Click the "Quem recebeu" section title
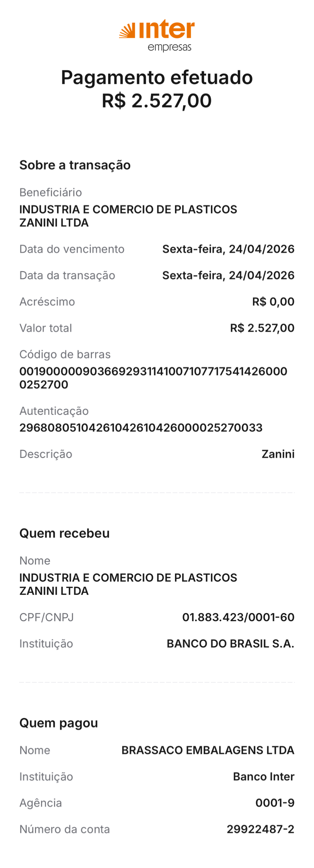Image resolution: width=314 pixels, height=868 pixels. coord(65,533)
